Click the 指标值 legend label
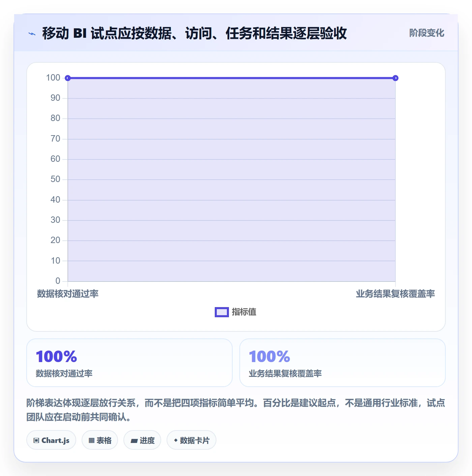 pyautogui.click(x=244, y=312)
